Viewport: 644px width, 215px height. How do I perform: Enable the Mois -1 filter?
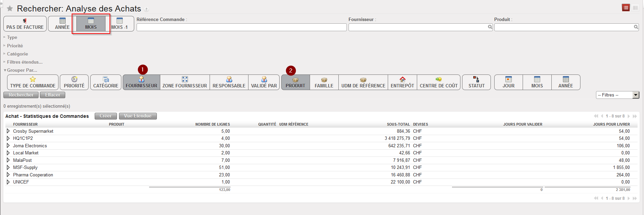[119, 24]
